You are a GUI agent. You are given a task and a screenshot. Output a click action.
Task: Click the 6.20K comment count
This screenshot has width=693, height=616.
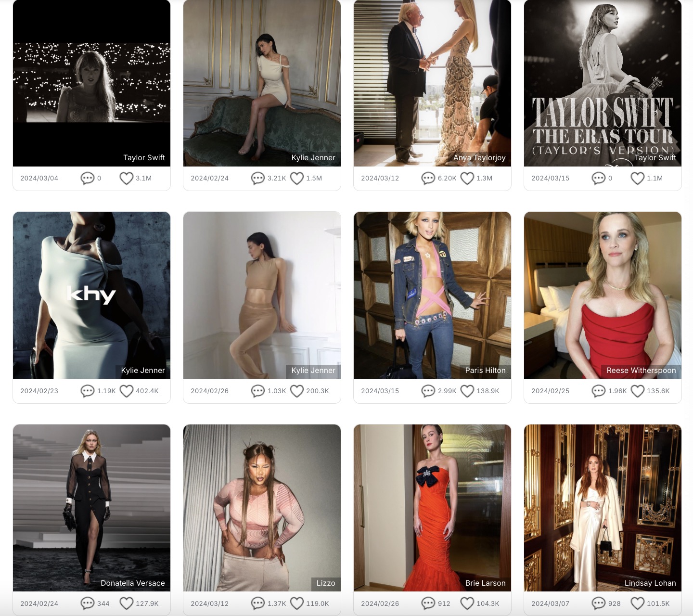click(x=447, y=179)
